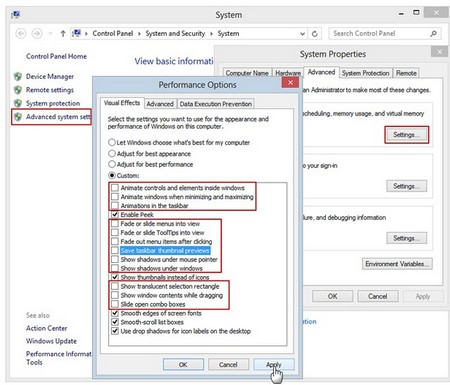Switch to Computer Name tab

tap(247, 73)
